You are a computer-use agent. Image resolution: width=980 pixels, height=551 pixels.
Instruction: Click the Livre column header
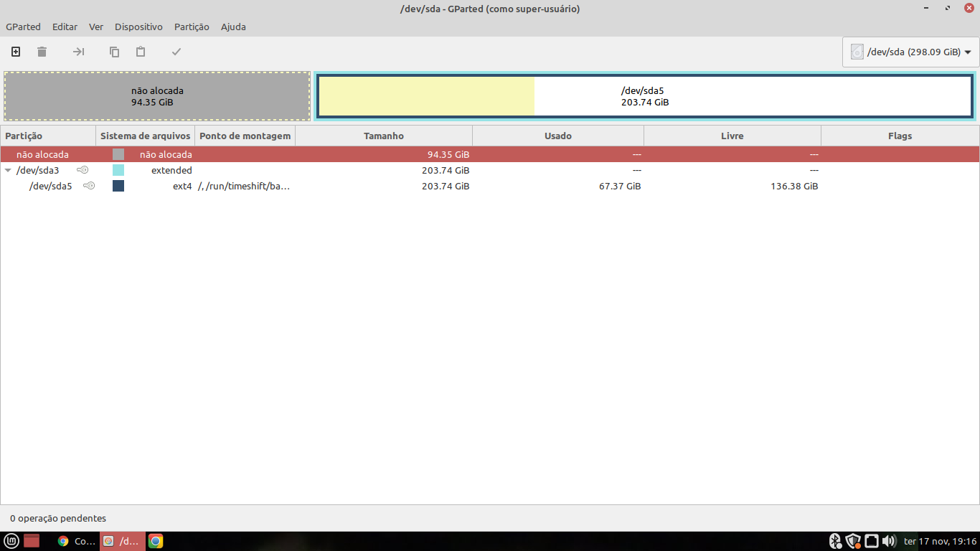(x=732, y=136)
